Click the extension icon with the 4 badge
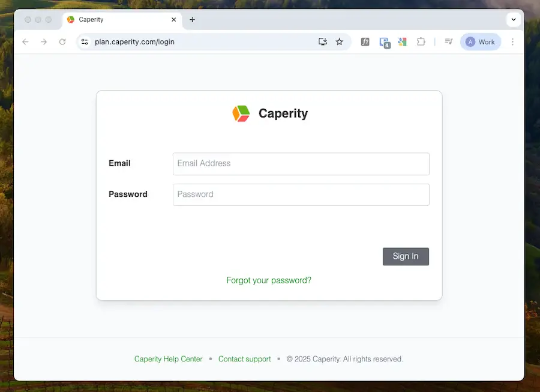The image size is (540, 392). (384, 42)
